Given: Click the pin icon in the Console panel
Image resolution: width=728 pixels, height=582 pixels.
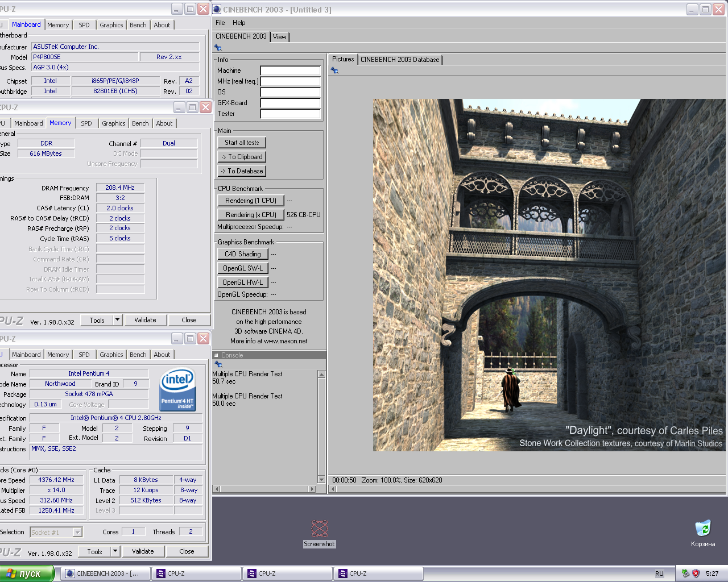Looking at the screenshot, I should [218, 364].
